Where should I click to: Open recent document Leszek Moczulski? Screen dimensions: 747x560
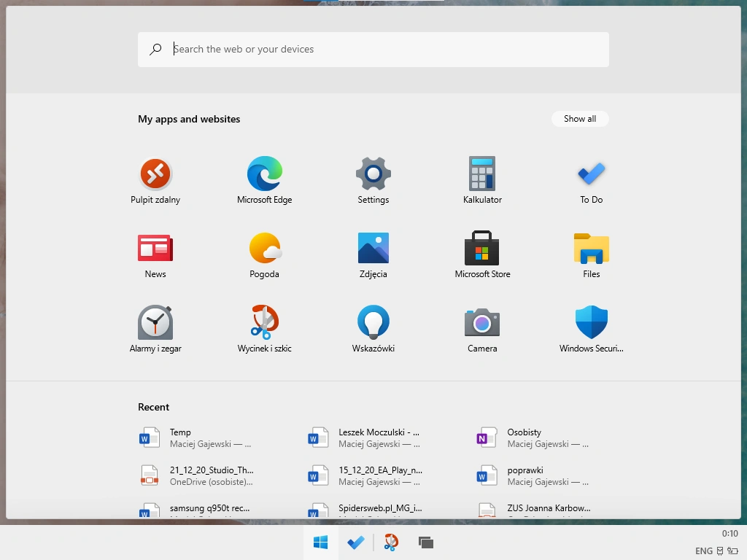click(x=365, y=437)
